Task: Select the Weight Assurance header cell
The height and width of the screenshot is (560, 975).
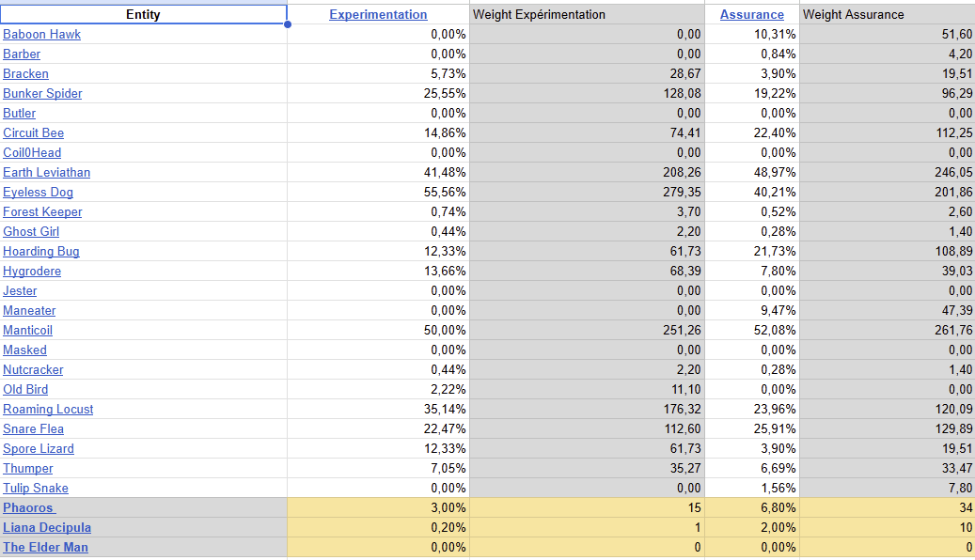Action: [888, 14]
